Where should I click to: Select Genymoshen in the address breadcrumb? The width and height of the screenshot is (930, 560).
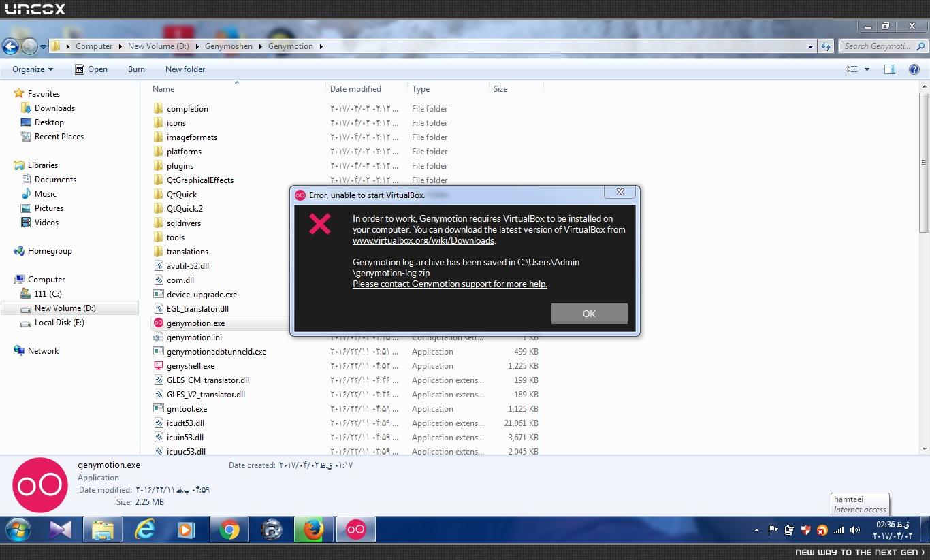point(229,46)
